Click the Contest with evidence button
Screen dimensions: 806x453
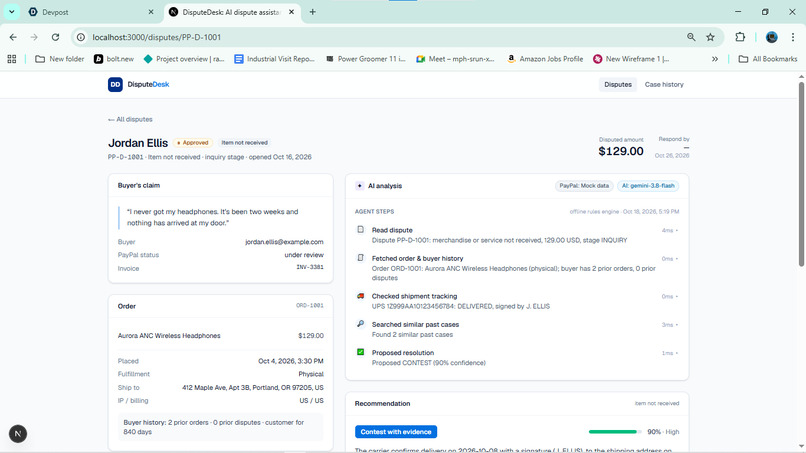396,431
